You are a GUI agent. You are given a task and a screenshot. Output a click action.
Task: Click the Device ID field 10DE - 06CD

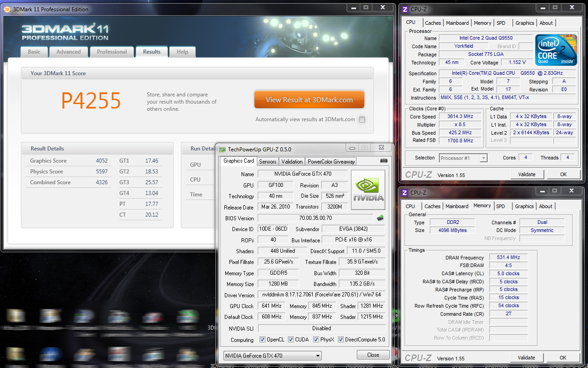pyautogui.click(x=273, y=229)
